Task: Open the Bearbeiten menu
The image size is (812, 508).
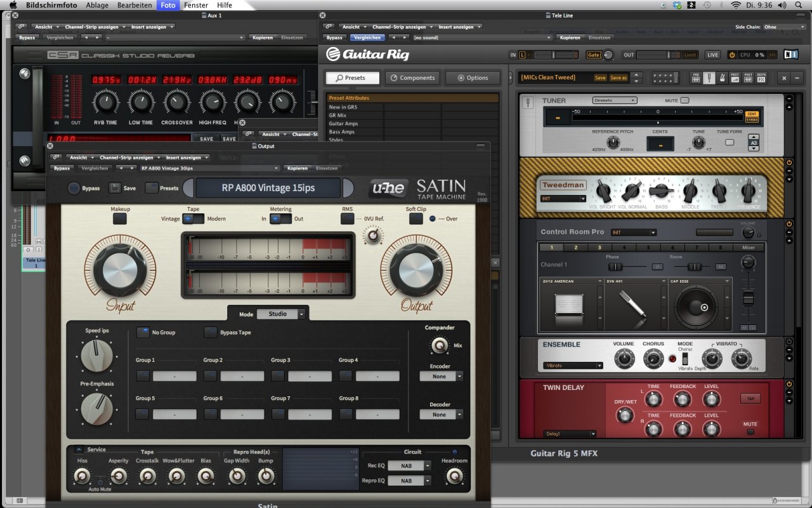Action: click(134, 5)
